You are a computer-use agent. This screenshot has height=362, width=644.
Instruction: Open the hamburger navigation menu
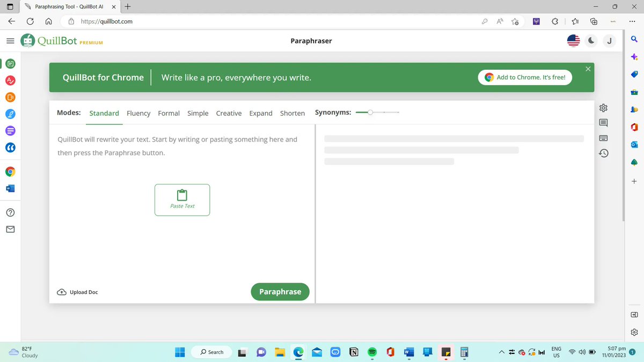10,41
